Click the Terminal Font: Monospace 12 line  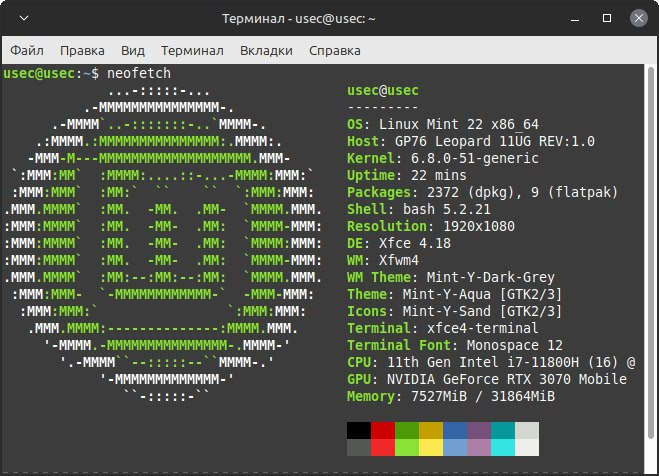click(x=455, y=345)
